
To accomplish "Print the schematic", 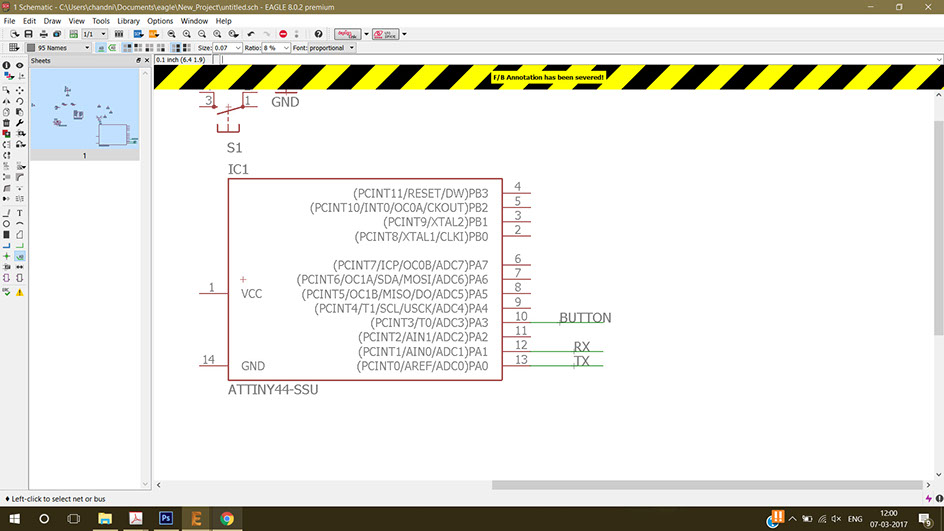I will [43, 34].
